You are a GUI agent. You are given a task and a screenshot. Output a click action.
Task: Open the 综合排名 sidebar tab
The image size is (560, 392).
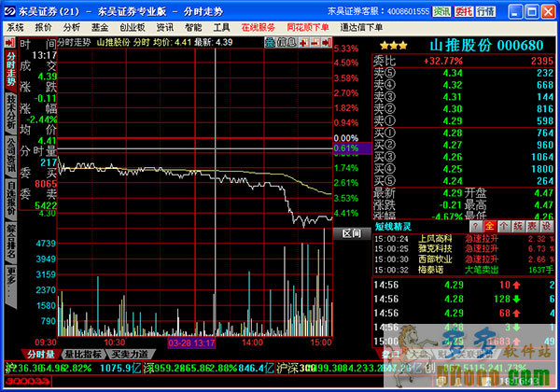[11, 242]
